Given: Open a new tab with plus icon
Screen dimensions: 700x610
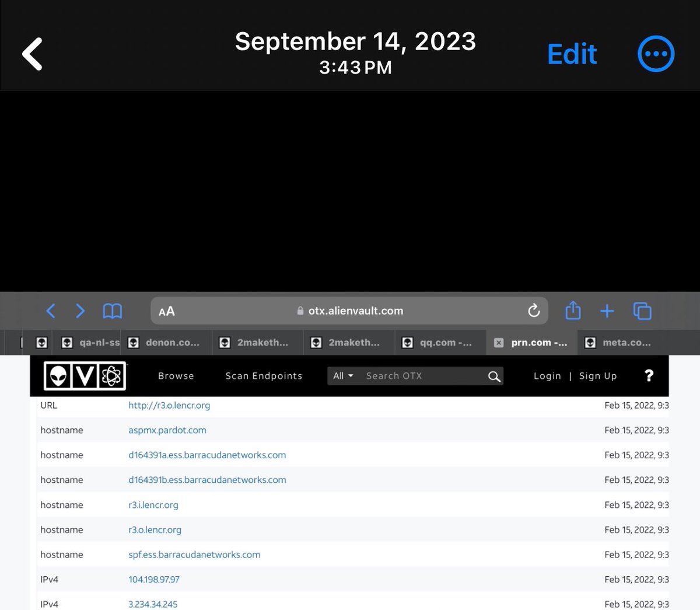Looking at the screenshot, I should [607, 311].
